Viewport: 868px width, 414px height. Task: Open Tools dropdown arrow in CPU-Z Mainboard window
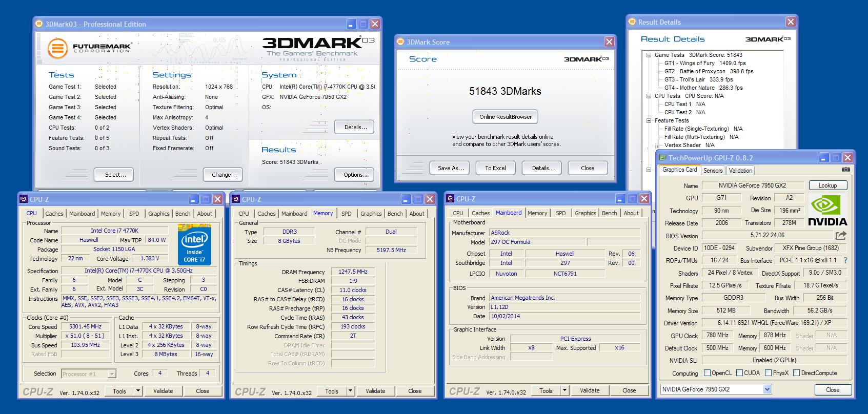564,390
